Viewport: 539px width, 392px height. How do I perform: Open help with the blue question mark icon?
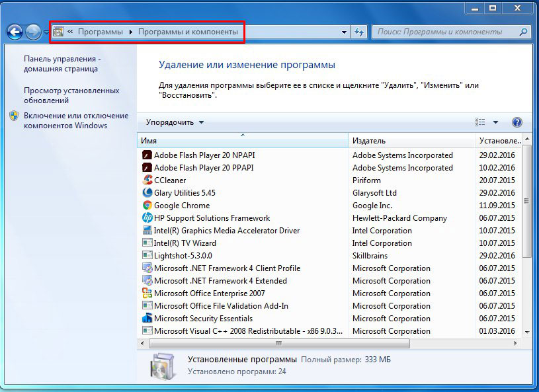[517, 122]
